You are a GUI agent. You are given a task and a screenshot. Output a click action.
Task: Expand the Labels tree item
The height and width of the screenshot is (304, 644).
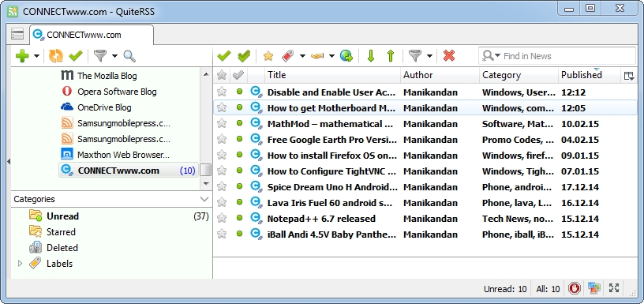(20, 264)
